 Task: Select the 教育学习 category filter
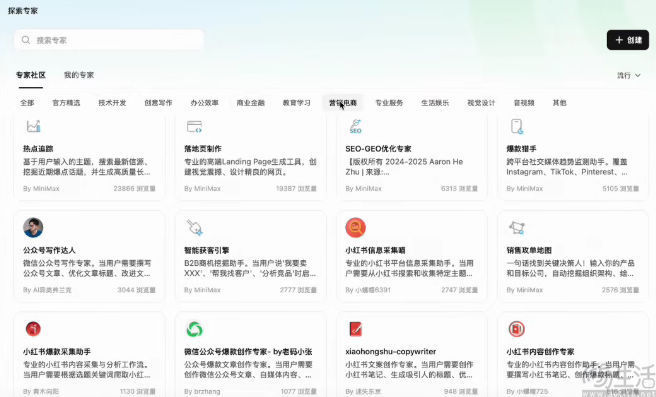297,102
